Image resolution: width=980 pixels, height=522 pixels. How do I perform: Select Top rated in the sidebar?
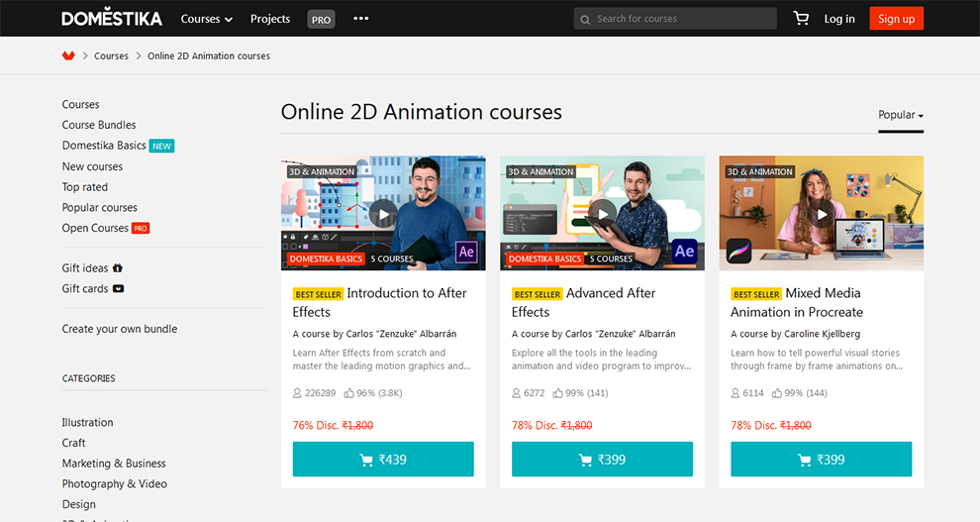(85, 187)
